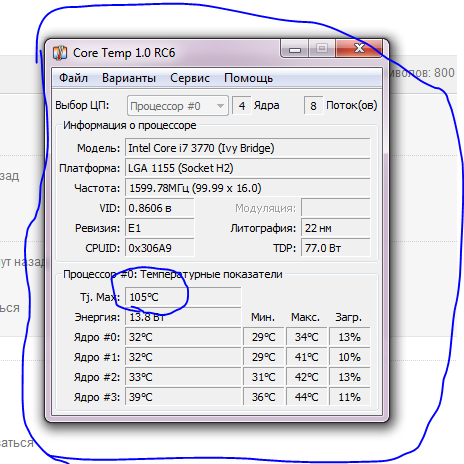464x464 pixels.
Task: Select the platform field LGA 1155
Action: point(248,168)
